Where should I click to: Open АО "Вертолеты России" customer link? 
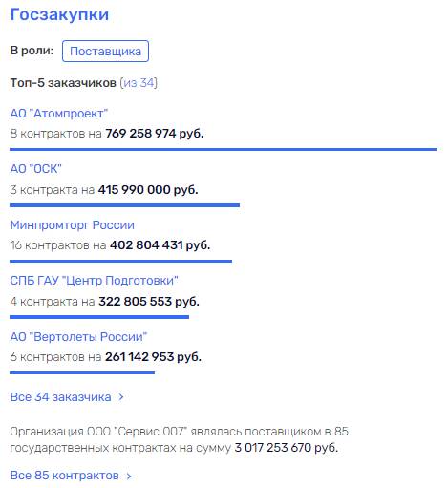click(x=78, y=336)
